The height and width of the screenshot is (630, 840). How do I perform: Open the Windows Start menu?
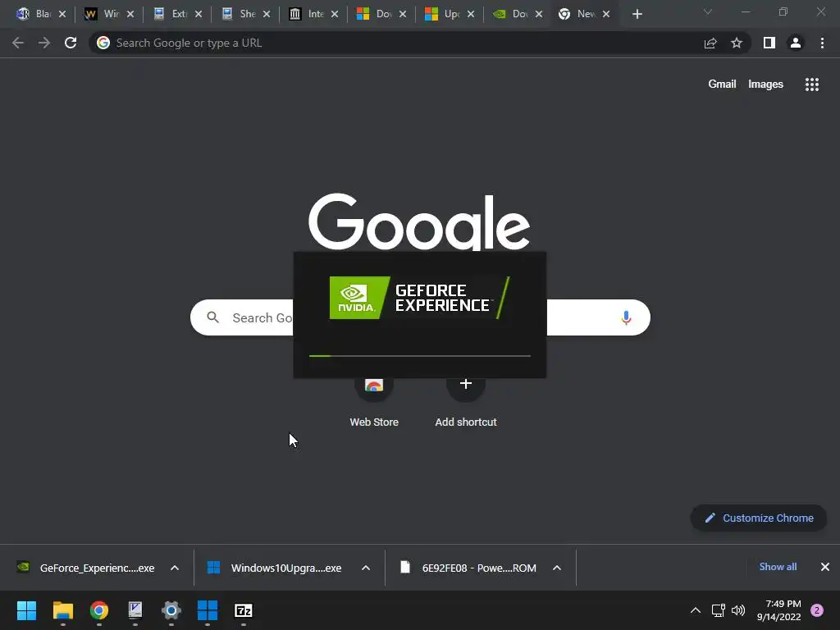pyautogui.click(x=26, y=610)
